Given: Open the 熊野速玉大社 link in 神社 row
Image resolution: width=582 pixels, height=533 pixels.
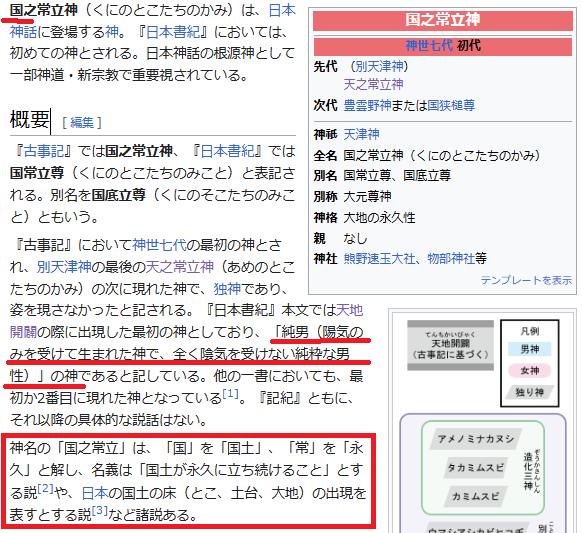Looking at the screenshot, I should (379, 258).
